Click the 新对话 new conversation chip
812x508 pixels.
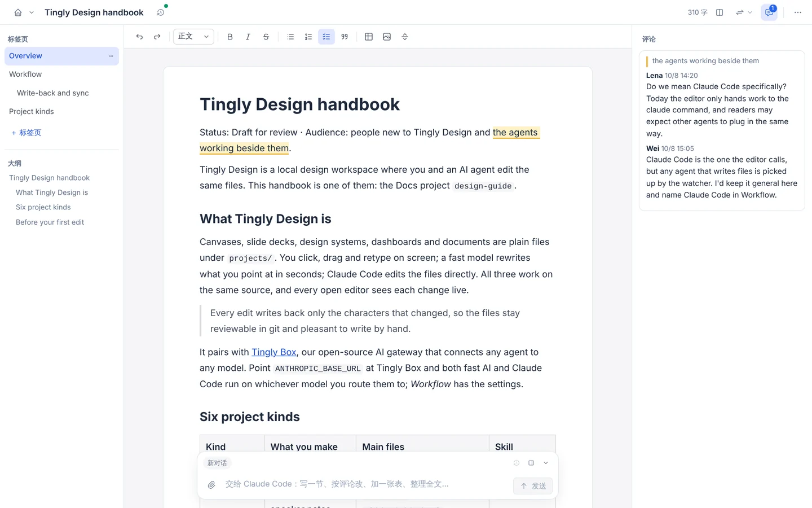click(x=217, y=463)
